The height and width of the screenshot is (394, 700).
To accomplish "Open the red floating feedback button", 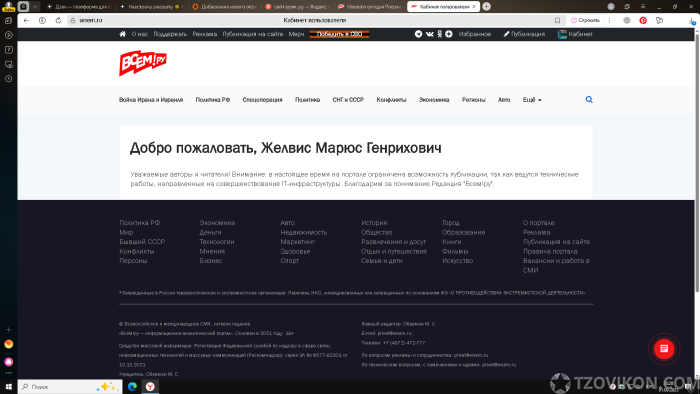I will pyautogui.click(x=664, y=348).
